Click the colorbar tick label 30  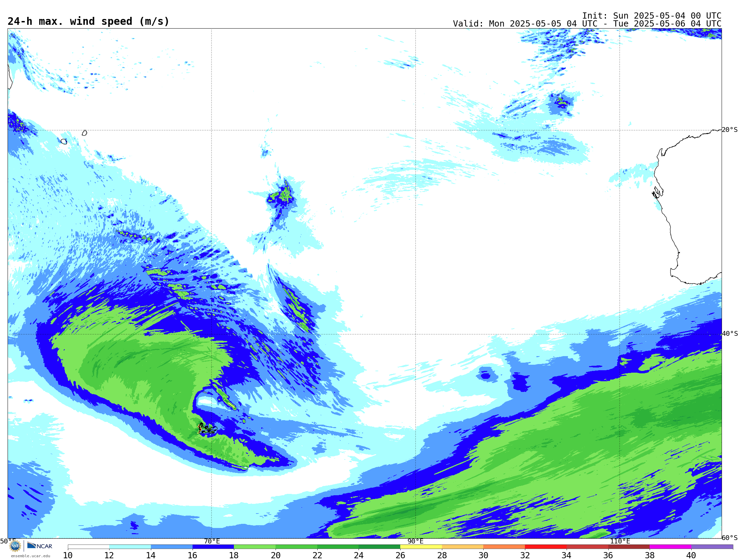(x=483, y=555)
